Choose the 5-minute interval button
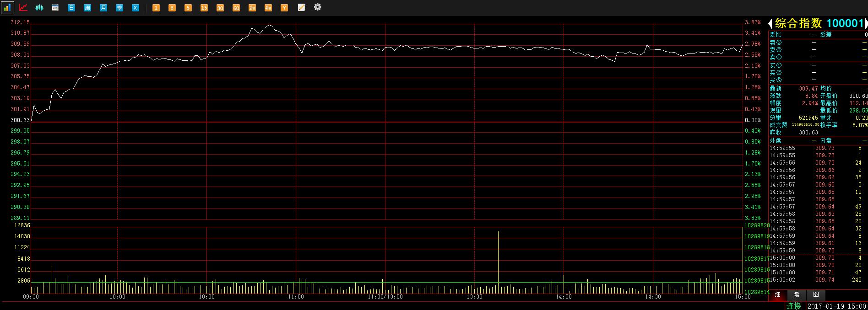The image size is (868, 310). pos(188,8)
